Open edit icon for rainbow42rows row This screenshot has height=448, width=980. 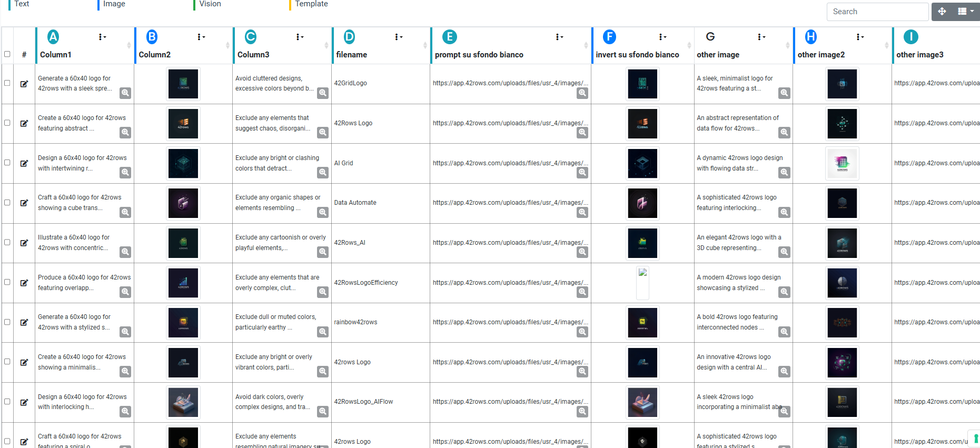click(24, 322)
